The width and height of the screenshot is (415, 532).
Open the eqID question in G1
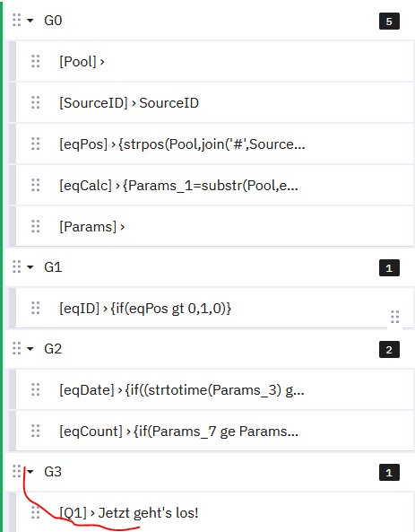[145, 309]
